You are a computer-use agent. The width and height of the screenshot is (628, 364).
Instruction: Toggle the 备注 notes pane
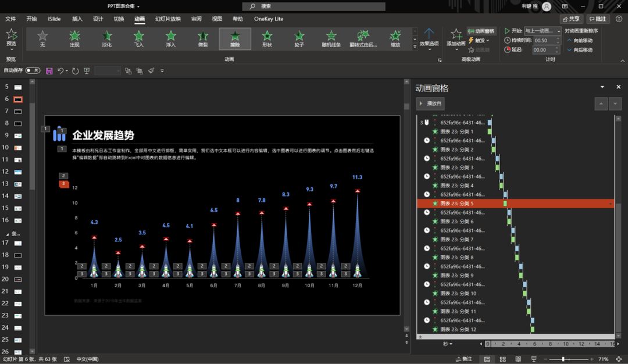point(463,359)
